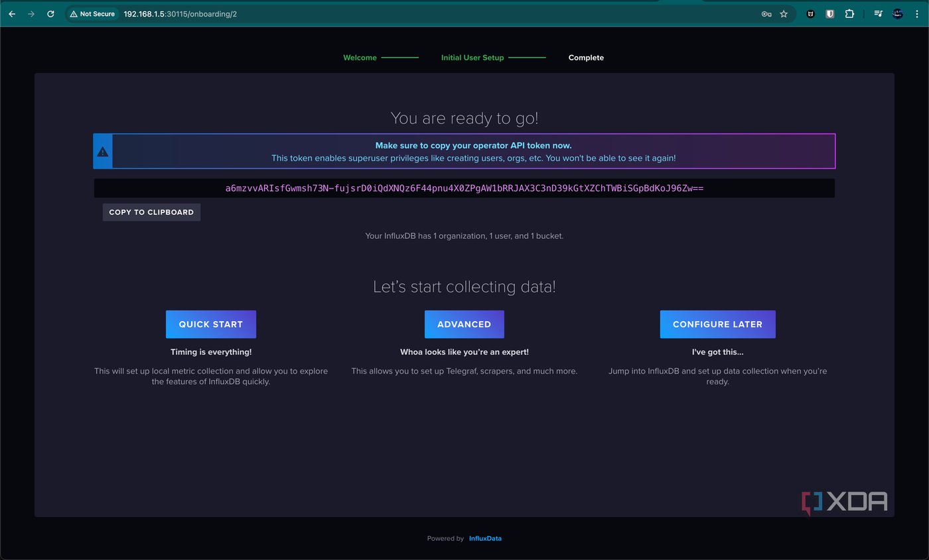
Task: Choose the ADVANCED setup button
Action: (464, 324)
